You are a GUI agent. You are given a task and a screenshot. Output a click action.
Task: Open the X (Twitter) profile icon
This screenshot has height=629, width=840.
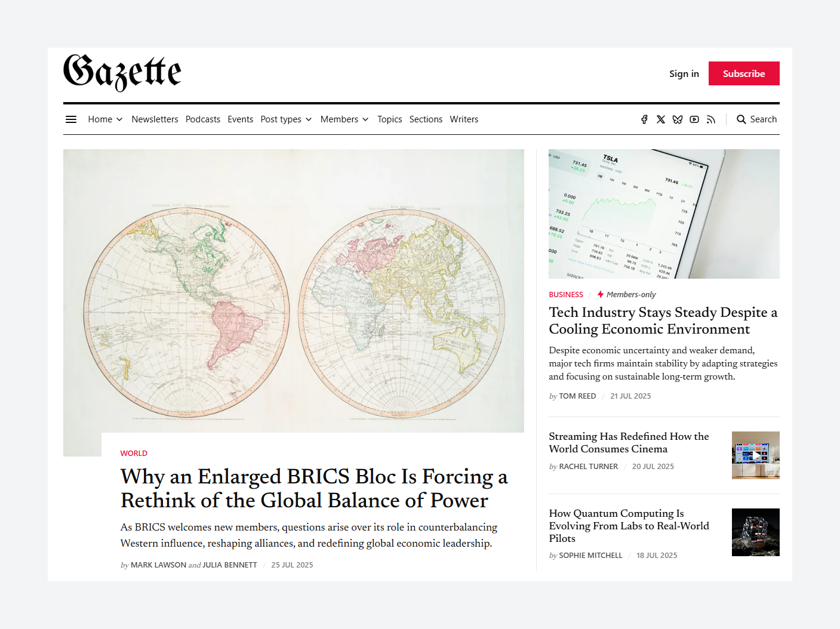tap(661, 119)
